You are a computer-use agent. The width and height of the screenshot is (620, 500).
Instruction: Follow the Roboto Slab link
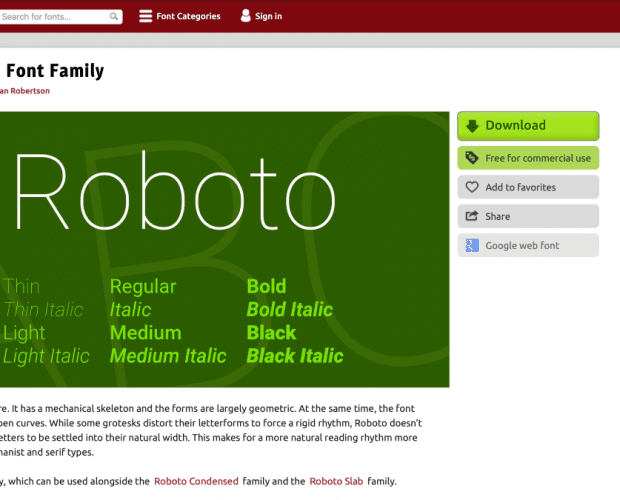coord(336,481)
